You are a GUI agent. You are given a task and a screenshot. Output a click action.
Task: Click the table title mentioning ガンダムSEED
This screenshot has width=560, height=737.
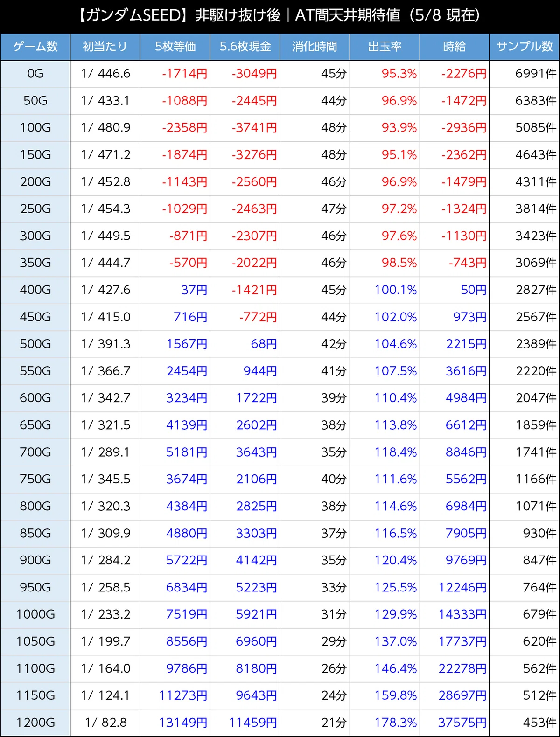[x=280, y=16]
